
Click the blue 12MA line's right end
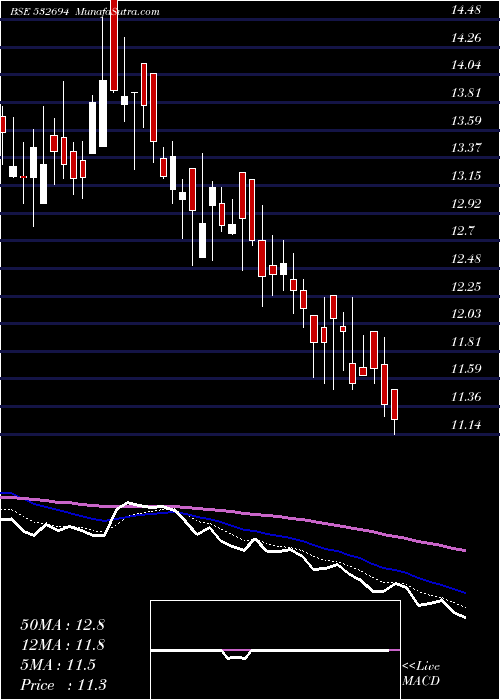(x=464, y=592)
